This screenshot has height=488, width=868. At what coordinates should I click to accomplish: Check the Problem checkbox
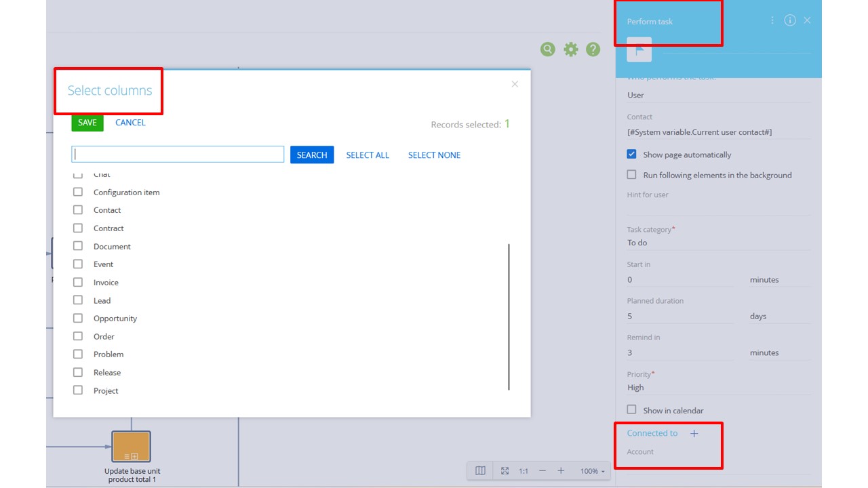(78, 354)
